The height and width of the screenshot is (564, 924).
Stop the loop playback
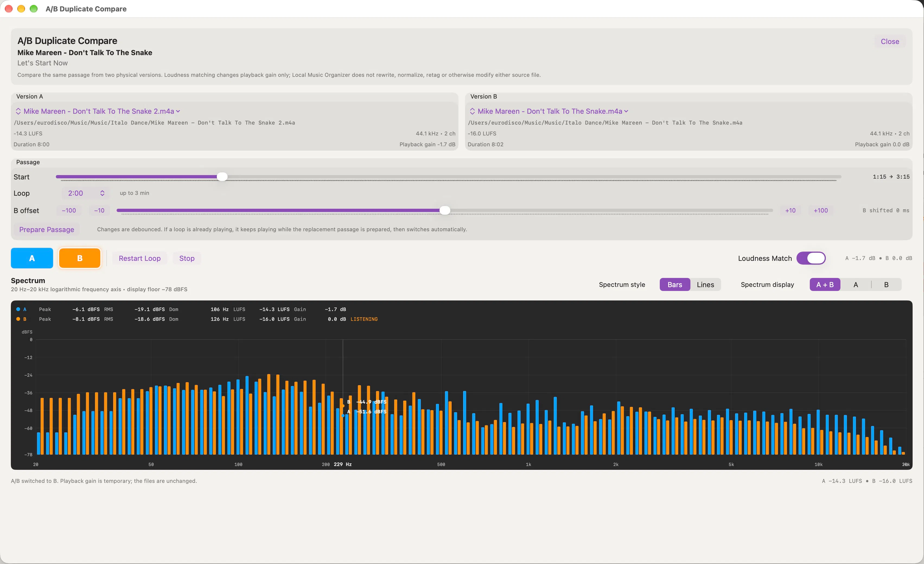coord(187,258)
